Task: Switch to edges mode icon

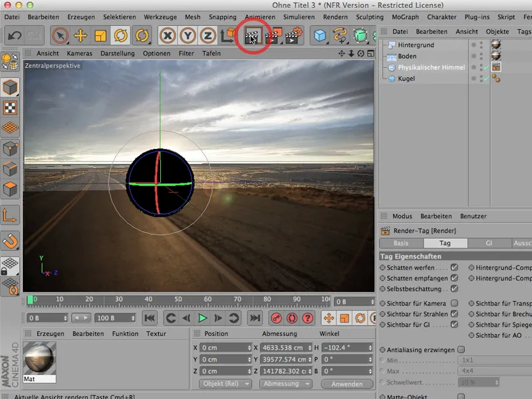Action: [x=10, y=169]
